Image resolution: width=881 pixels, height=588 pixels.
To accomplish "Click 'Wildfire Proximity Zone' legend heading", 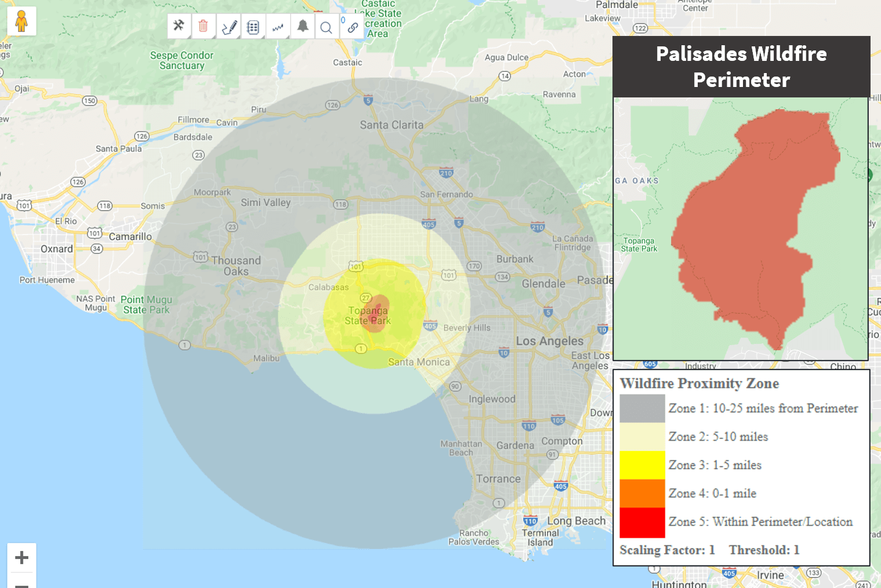I will (699, 383).
